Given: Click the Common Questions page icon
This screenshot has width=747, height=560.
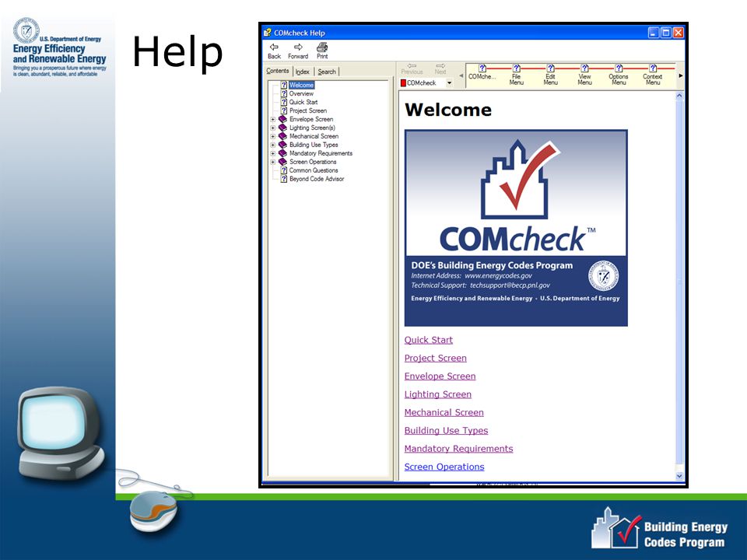Looking at the screenshot, I should point(283,170).
